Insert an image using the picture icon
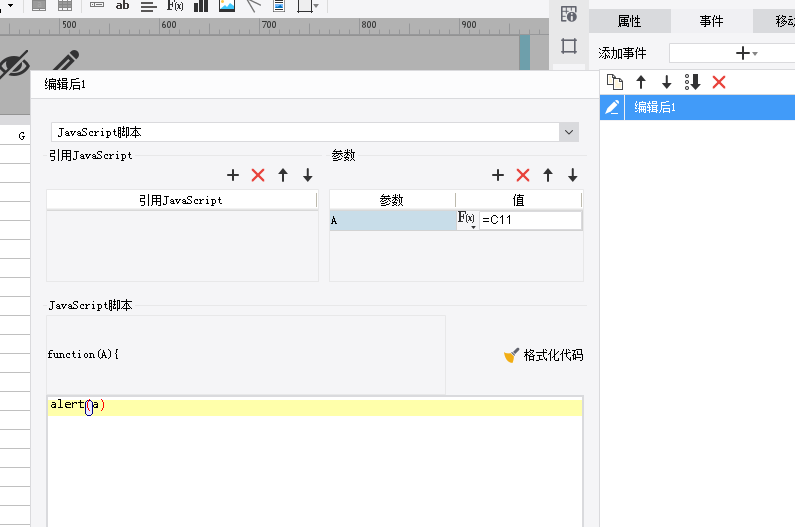This screenshot has height=527, width=795. (x=227, y=6)
